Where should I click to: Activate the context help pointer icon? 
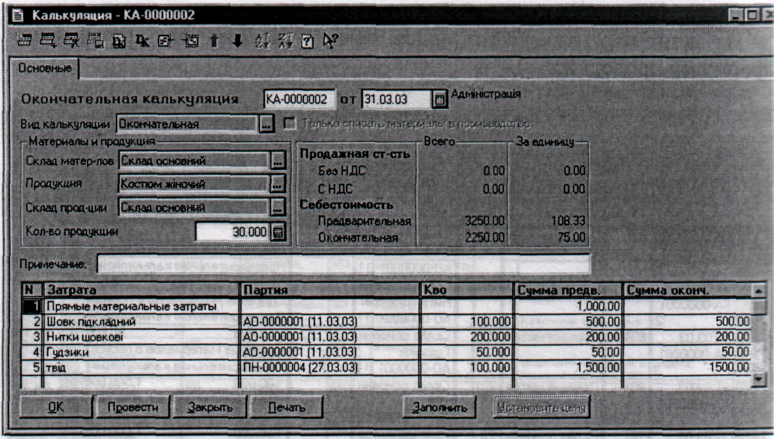330,40
